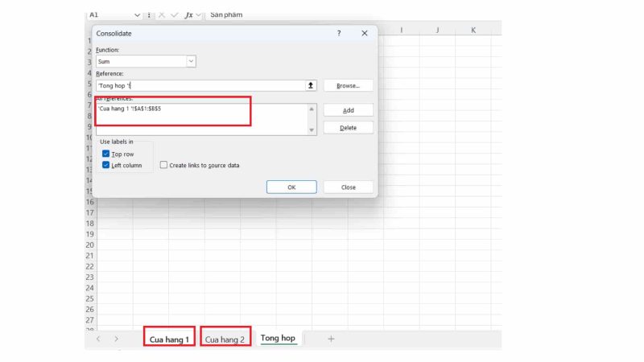Click into the Reference input field
Viewport: 644px width, 362px height.
click(200, 85)
